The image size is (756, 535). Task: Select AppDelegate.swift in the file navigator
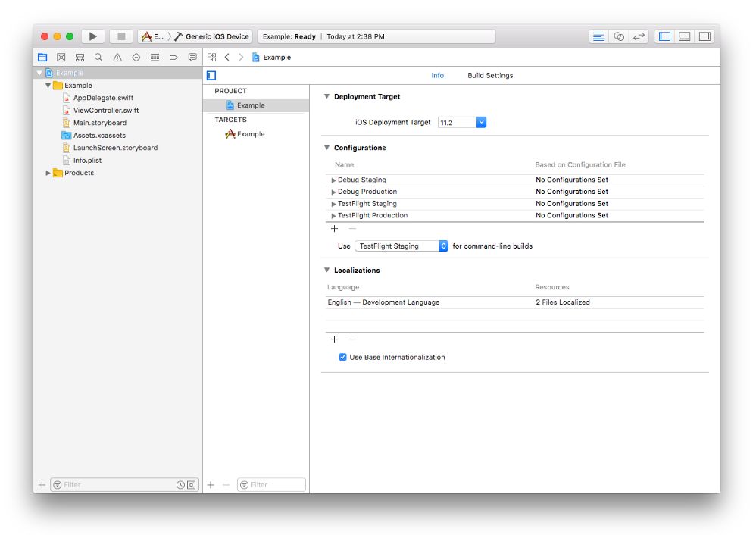103,98
